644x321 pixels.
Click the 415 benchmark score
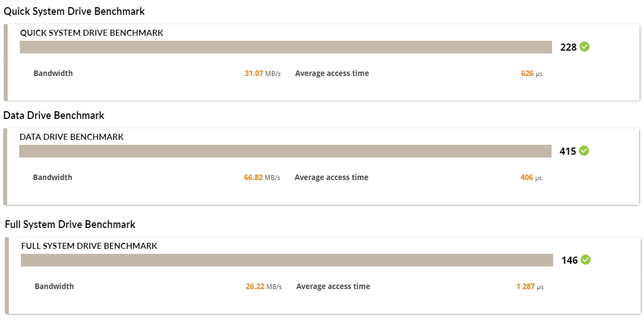(567, 151)
